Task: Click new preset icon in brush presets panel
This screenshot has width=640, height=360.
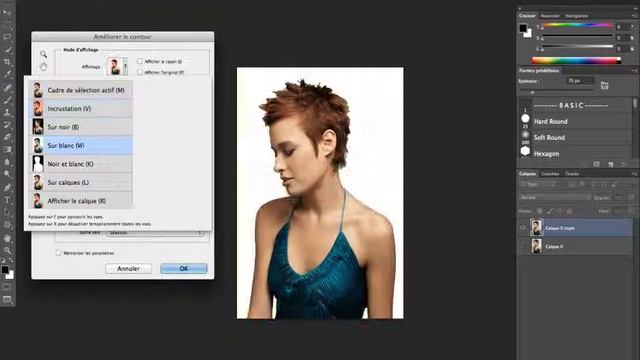Action: [610, 164]
